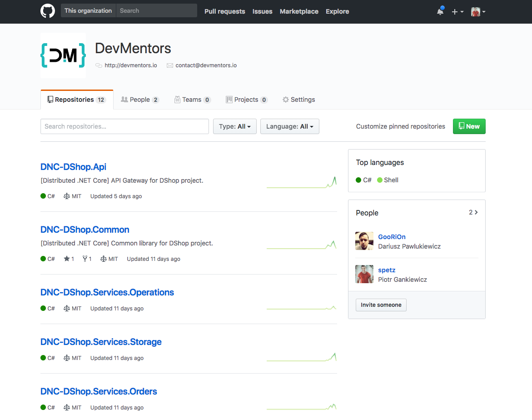Click the DevMentors organization name heading
The width and height of the screenshot is (532, 420).
click(133, 48)
